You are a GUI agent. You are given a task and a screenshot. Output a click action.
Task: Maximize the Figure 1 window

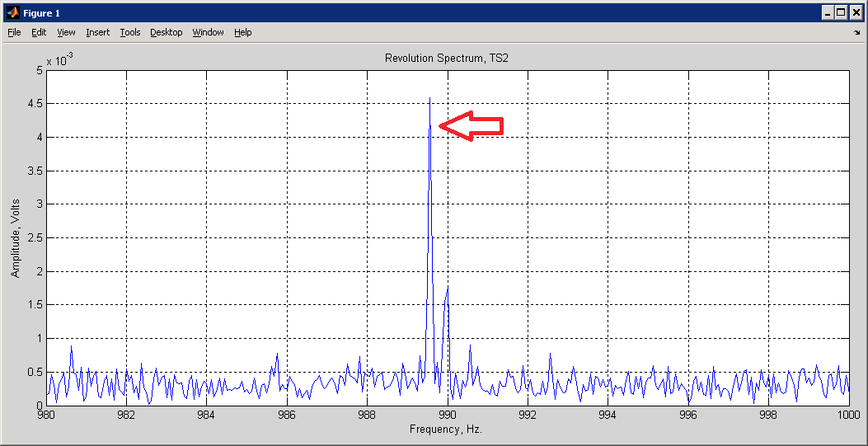(x=841, y=12)
